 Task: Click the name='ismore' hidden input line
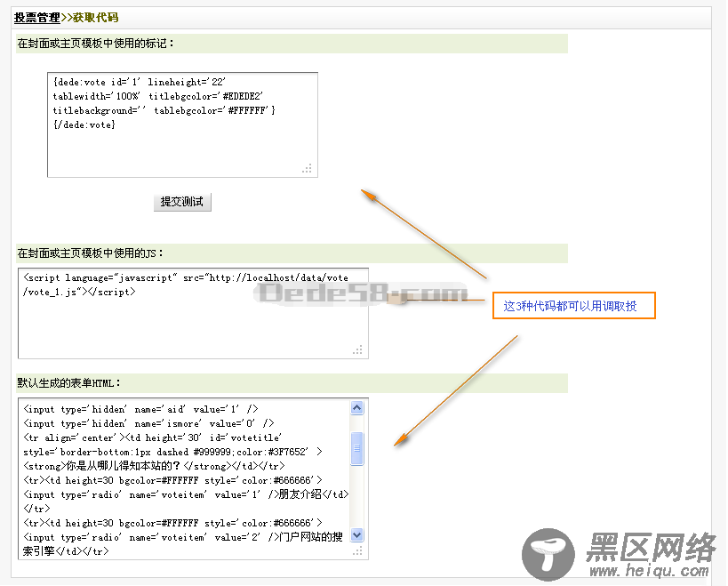coord(148,423)
